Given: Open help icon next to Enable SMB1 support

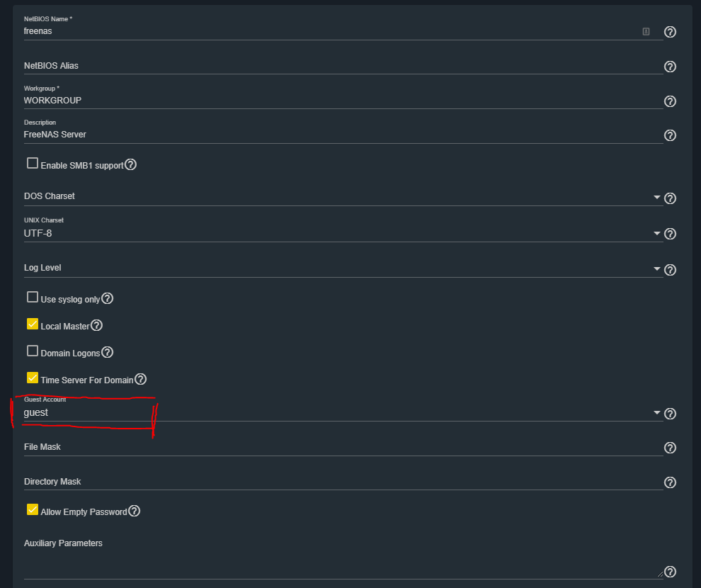Looking at the screenshot, I should 130,164.
